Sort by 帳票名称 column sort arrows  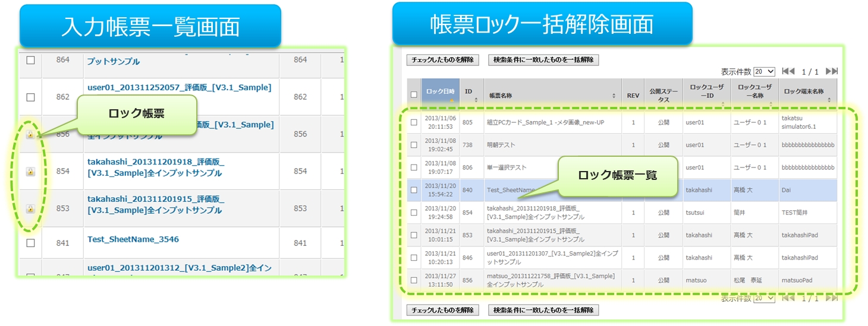(614, 96)
